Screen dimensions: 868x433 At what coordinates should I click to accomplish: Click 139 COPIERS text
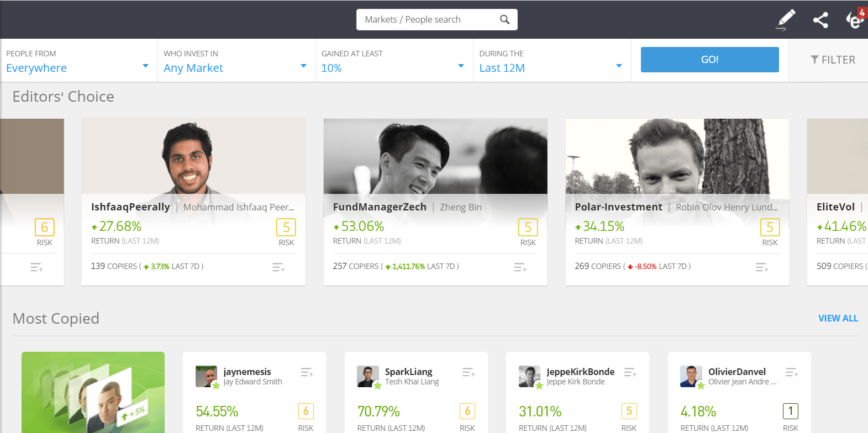[114, 266]
